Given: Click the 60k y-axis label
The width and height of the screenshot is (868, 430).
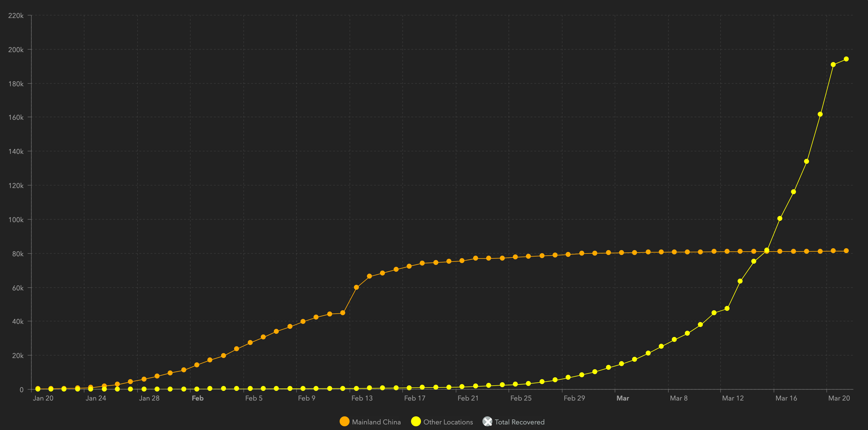Looking at the screenshot, I should click(18, 288).
